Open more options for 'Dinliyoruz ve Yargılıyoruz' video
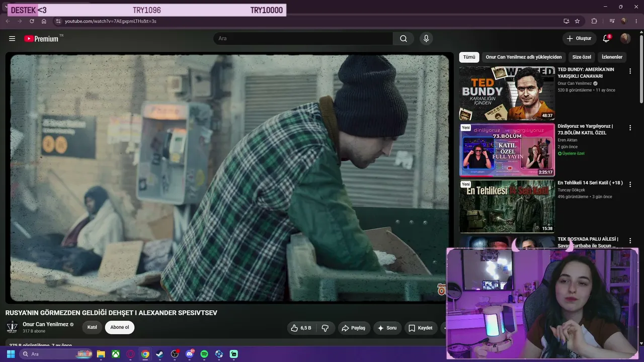Screen dimensions: 644x362 pos(630,128)
